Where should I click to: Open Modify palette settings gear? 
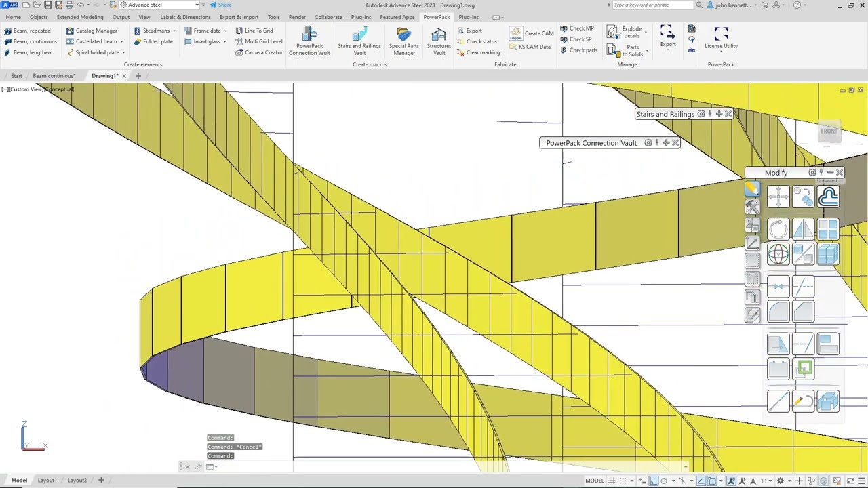812,172
